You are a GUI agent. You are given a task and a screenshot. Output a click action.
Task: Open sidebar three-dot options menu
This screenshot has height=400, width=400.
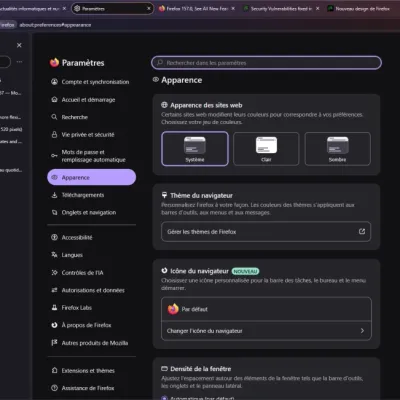tap(20, 62)
